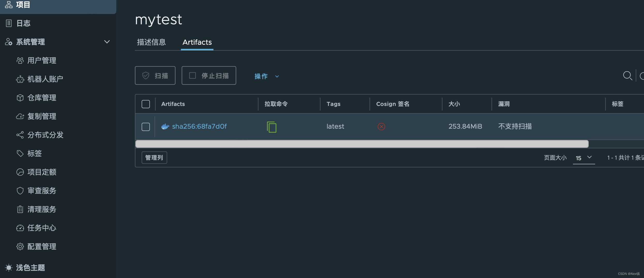Go to 项目定额 quota page
Image resolution: width=644 pixels, height=278 pixels.
42,172
